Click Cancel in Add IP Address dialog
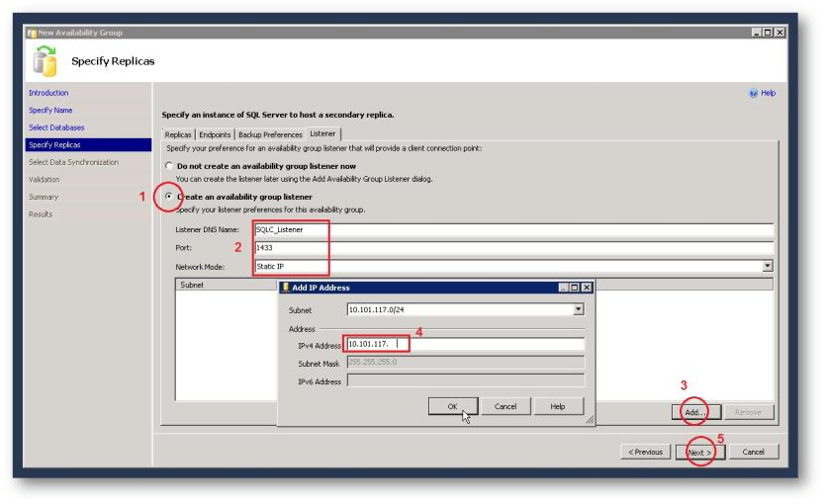Screen dimensions: 824x504 click(x=505, y=406)
